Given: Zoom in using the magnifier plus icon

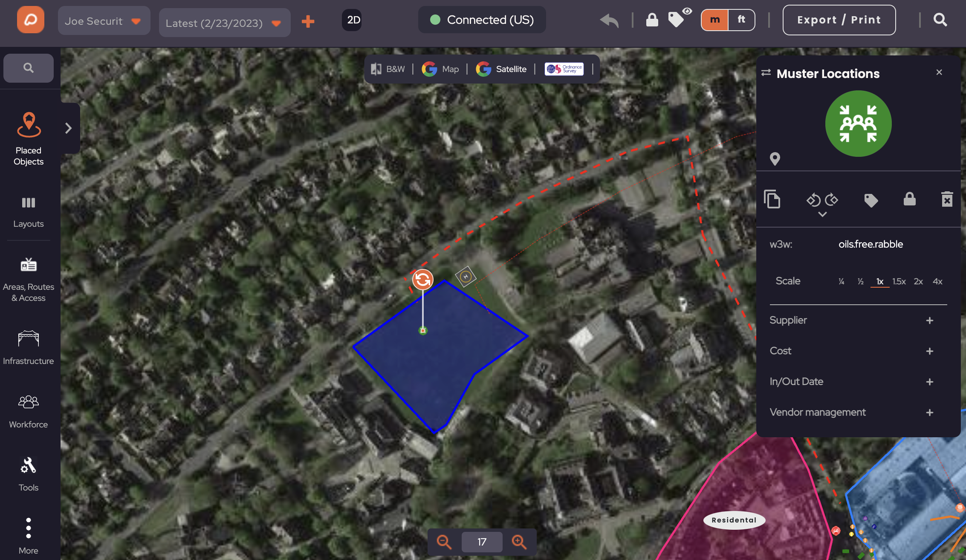Looking at the screenshot, I should pos(519,542).
